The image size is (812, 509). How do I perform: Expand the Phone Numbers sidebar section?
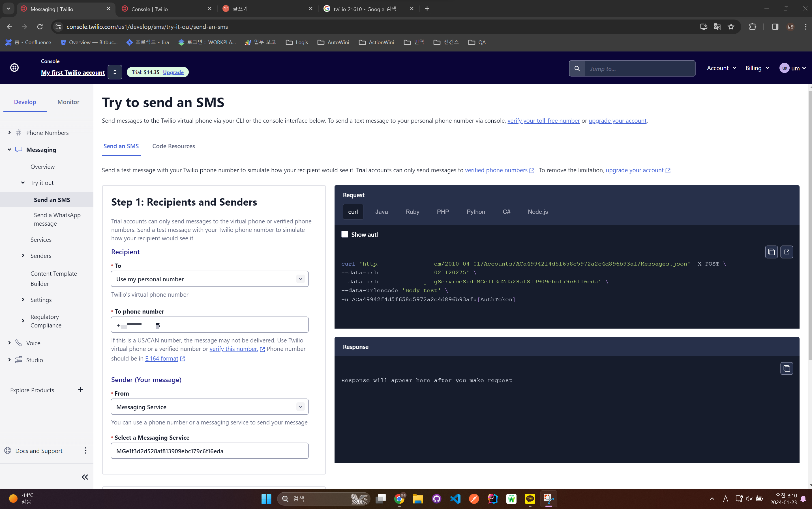pos(9,133)
